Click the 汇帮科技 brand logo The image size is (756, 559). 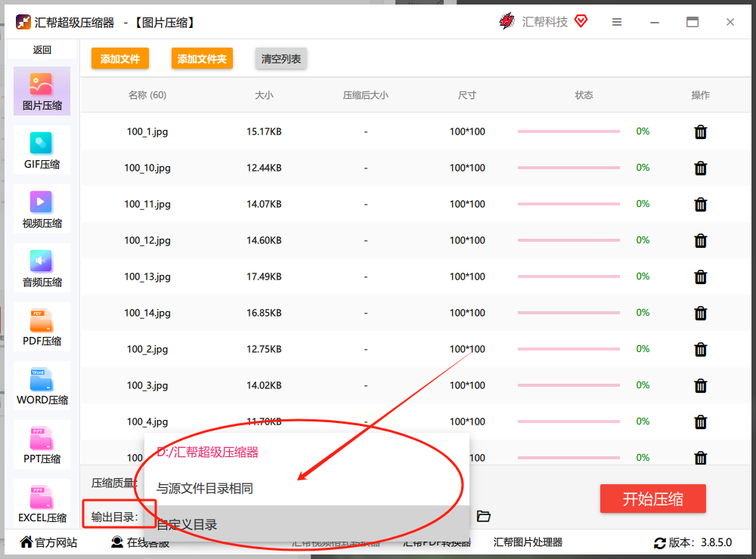click(507, 21)
